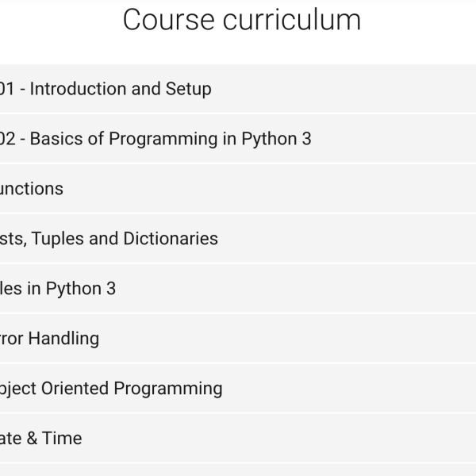Click the word Oriented in curriculum list
The width and height of the screenshot is (476, 476).
(75, 388)
